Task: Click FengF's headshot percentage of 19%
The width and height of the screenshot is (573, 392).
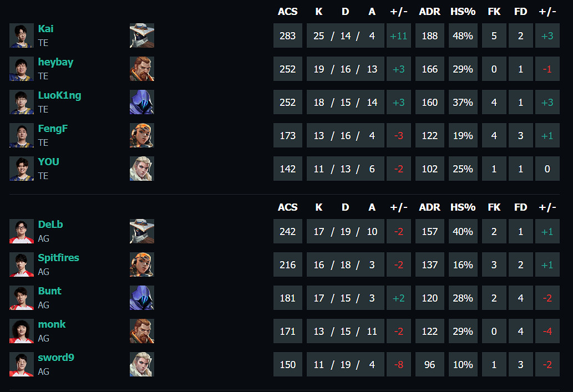Action: [463, 136]
